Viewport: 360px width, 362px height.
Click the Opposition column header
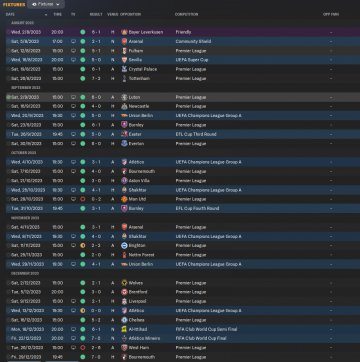point(130,14)
